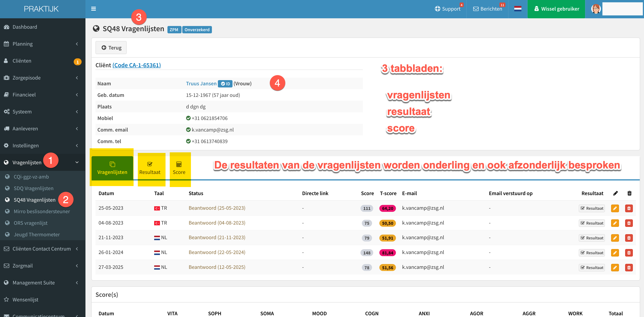Open Support from the top bar

448,9
